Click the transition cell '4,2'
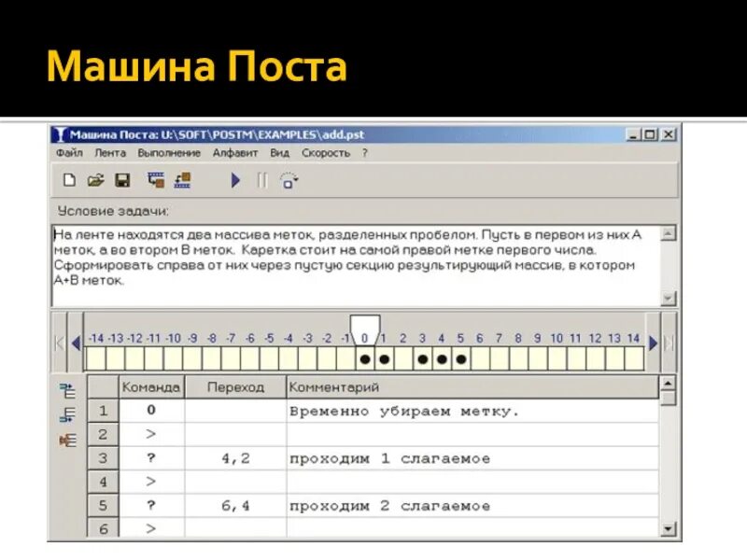The height and width of the screenshot is (560, 747). coord(235,458)
